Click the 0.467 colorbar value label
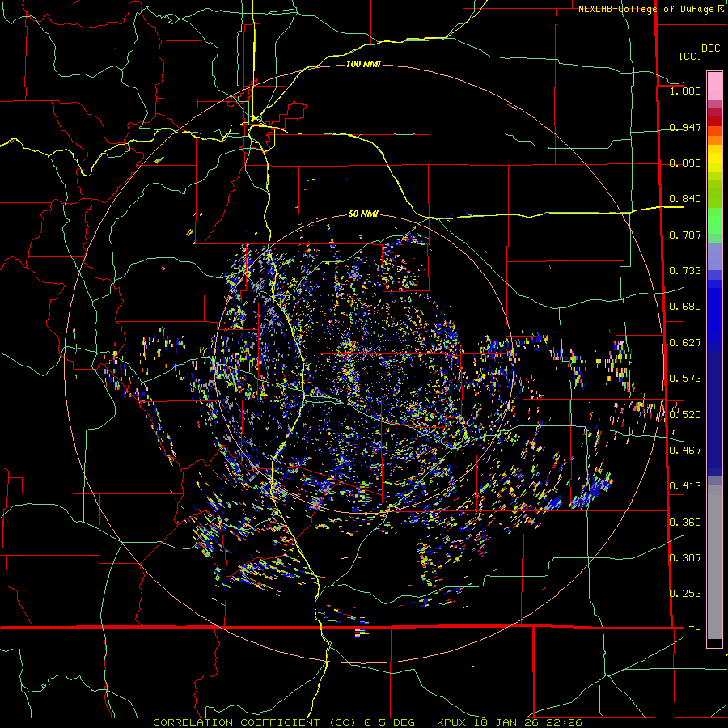 coord(685,451)
